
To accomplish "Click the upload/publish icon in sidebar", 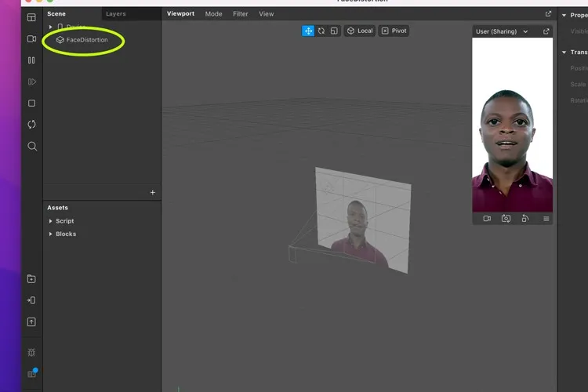I will click(31, 321).
